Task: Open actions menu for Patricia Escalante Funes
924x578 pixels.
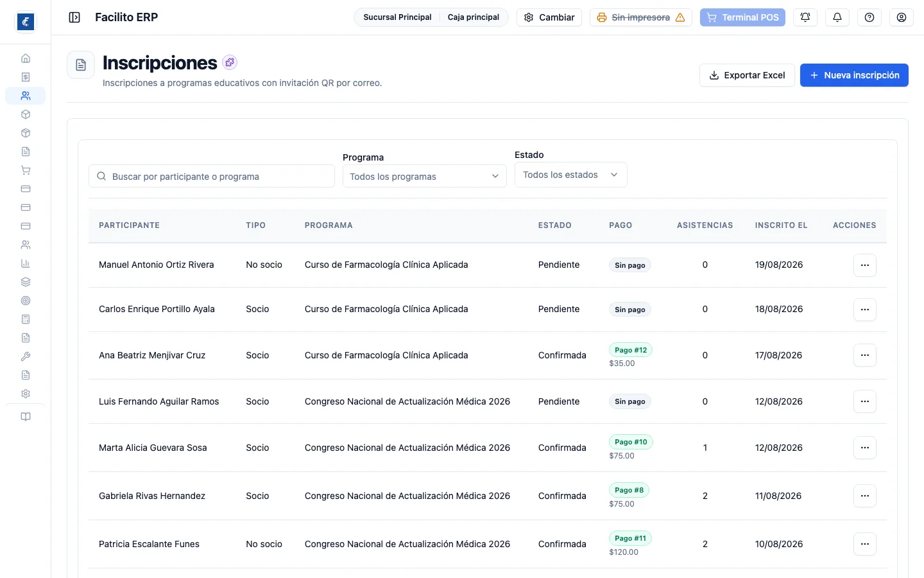Action: (865, 544)
